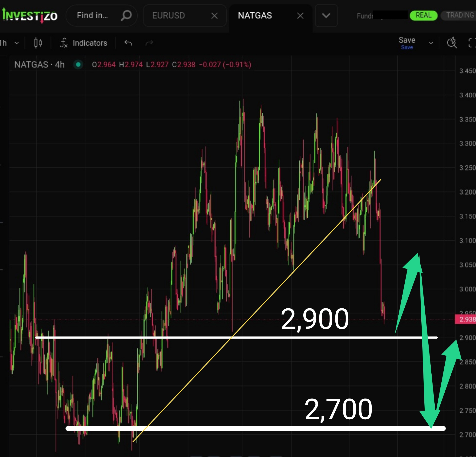Toggle fullscreen chart mode
This screenshot has width=476, height=457.
click(x=472, y=43)
